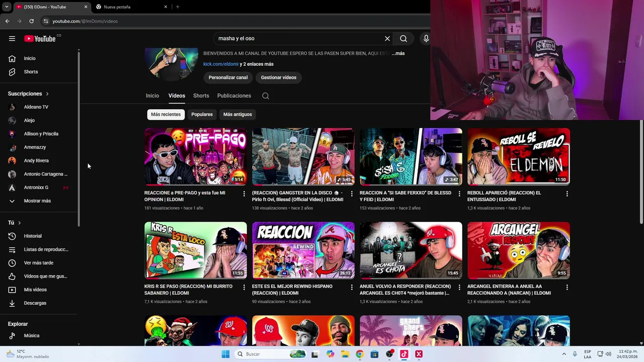Image resolution: width=644 pixels, height=362 pixels.
Task: Open Listas de reproducción in the sidebar
Action: coord(39,249)
